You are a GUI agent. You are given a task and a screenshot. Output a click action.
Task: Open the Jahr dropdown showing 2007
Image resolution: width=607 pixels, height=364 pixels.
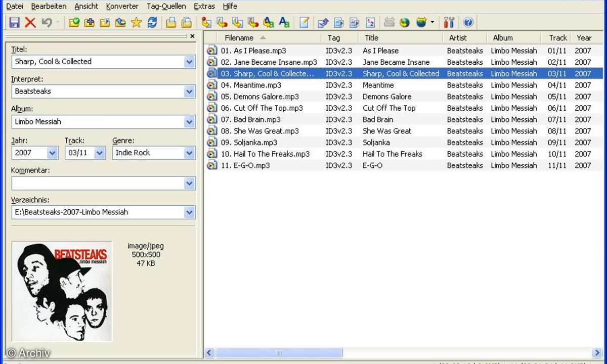pos(52,153)
